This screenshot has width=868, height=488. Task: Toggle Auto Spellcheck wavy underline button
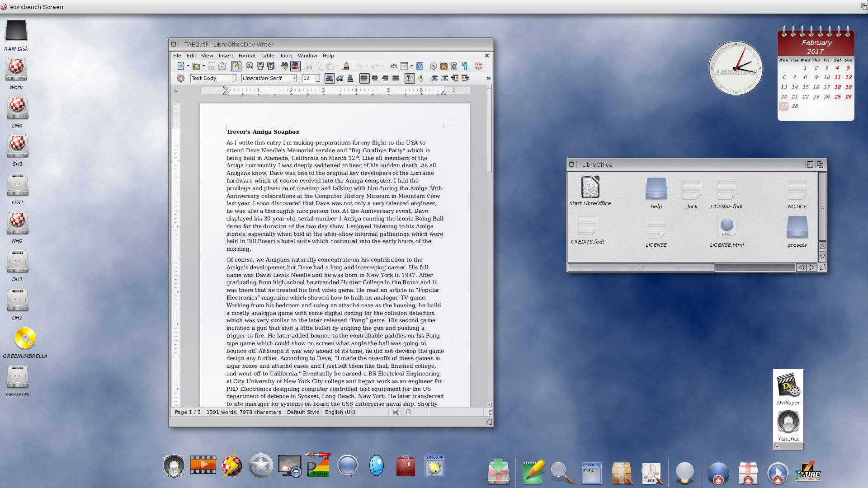pos(295,66)
